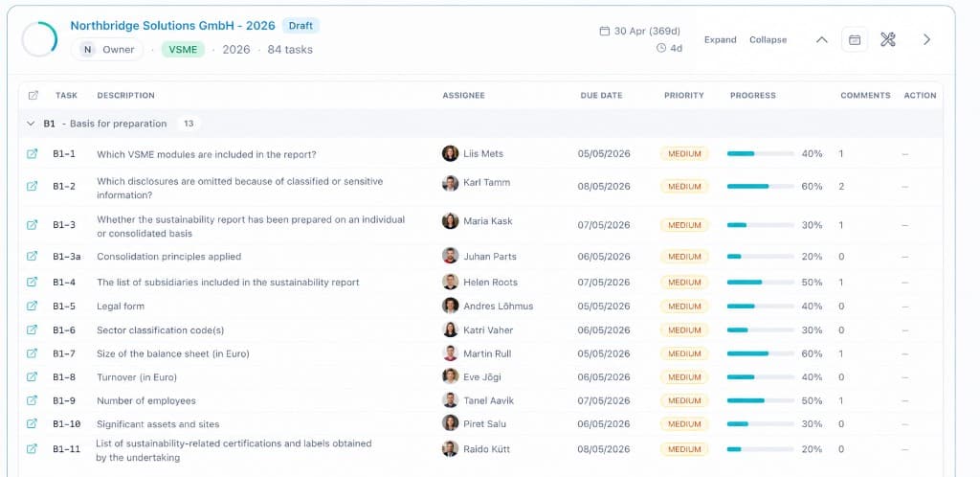
Task: Click the edit icon in the table header
Action: click(33, 95)
